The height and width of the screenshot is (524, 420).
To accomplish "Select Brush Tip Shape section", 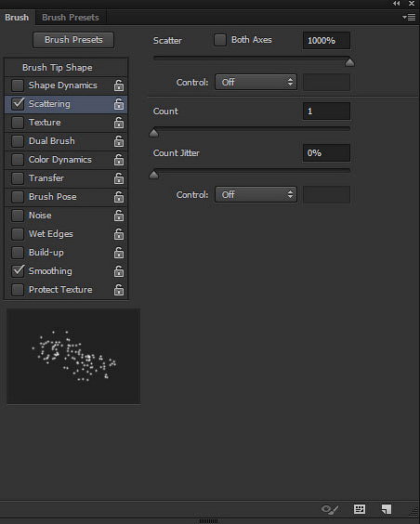I will (x=58, y=68).
